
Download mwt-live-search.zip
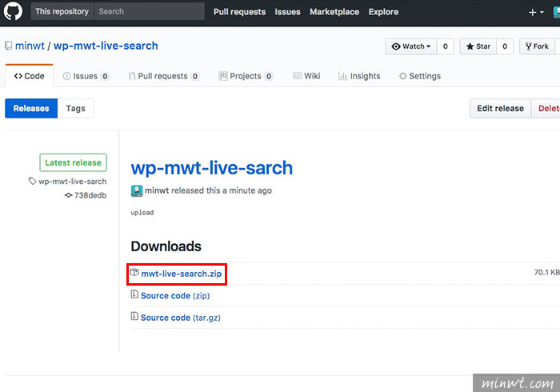182,274
